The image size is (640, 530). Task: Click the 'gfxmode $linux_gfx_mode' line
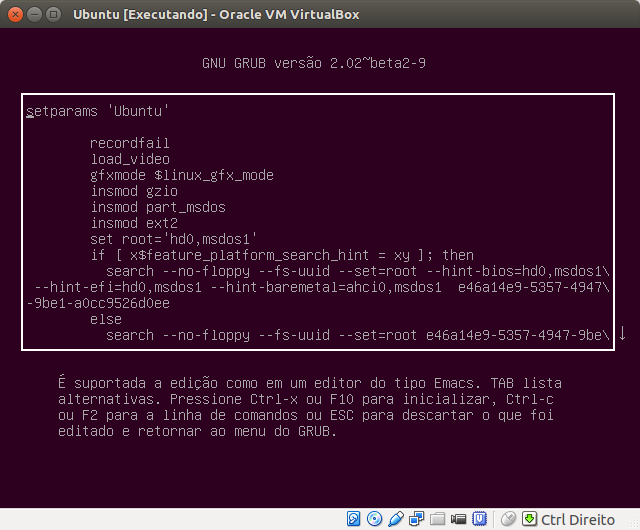(182, 175)
